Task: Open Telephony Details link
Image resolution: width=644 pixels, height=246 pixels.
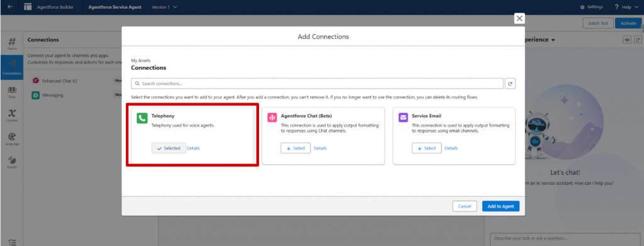Action: tap(194, 148)
